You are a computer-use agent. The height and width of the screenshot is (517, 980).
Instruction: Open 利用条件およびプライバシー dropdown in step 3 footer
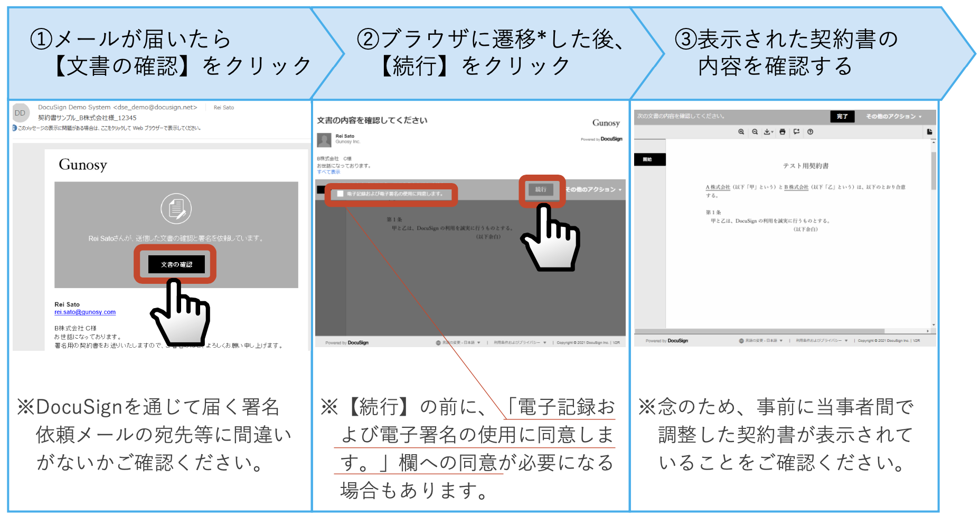822,341
